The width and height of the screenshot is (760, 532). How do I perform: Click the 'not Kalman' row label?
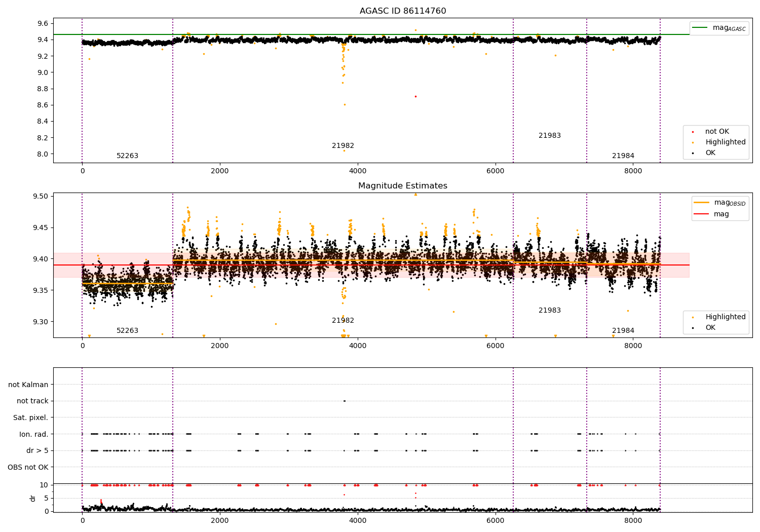point(28,385)
